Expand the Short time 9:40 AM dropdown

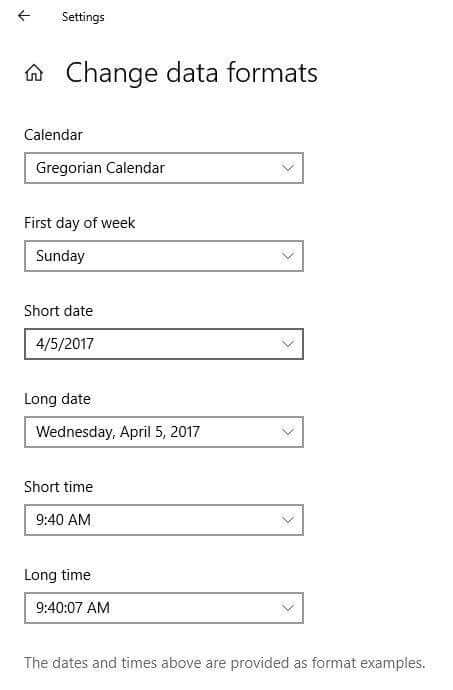coord(164,520)
